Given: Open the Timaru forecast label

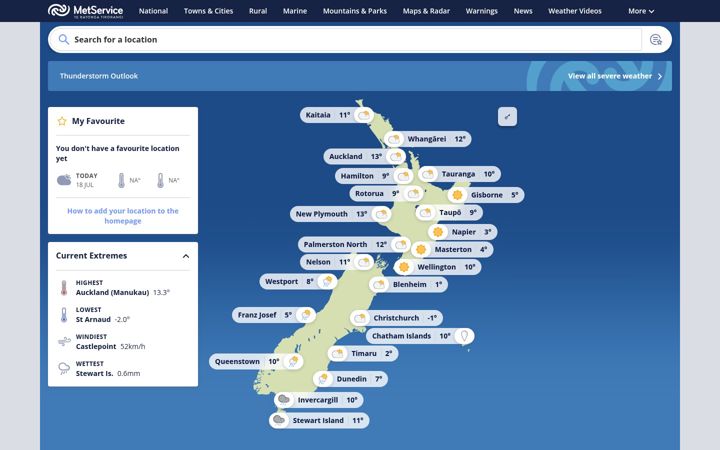Looking at the screenshot, I should 364,354.
